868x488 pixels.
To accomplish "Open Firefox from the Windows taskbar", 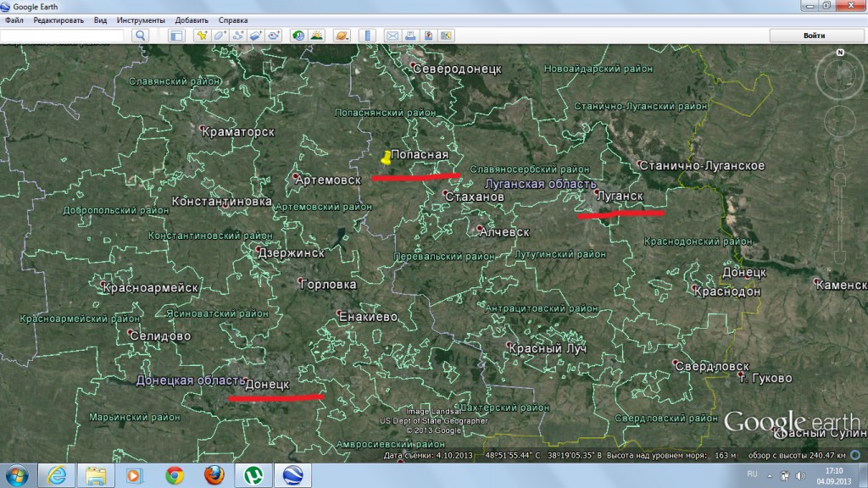I will (213, 474).
